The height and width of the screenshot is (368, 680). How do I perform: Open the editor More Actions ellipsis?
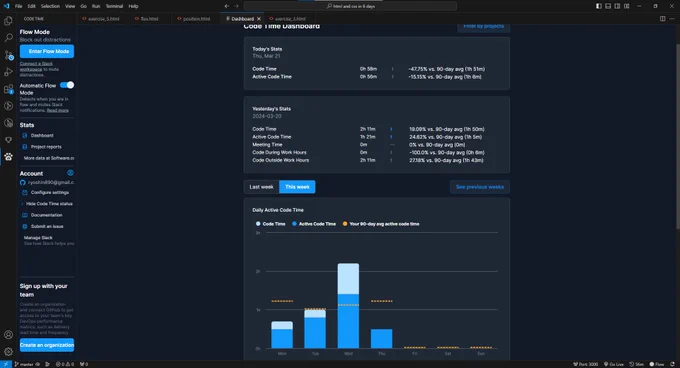(672, 19)
